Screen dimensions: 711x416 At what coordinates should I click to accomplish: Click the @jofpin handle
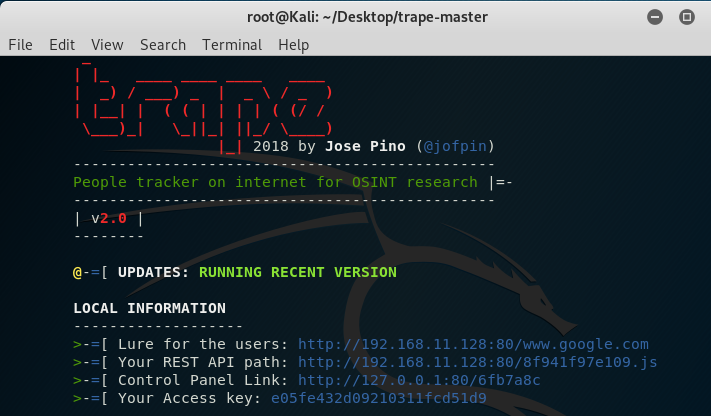tap(455, 146)
